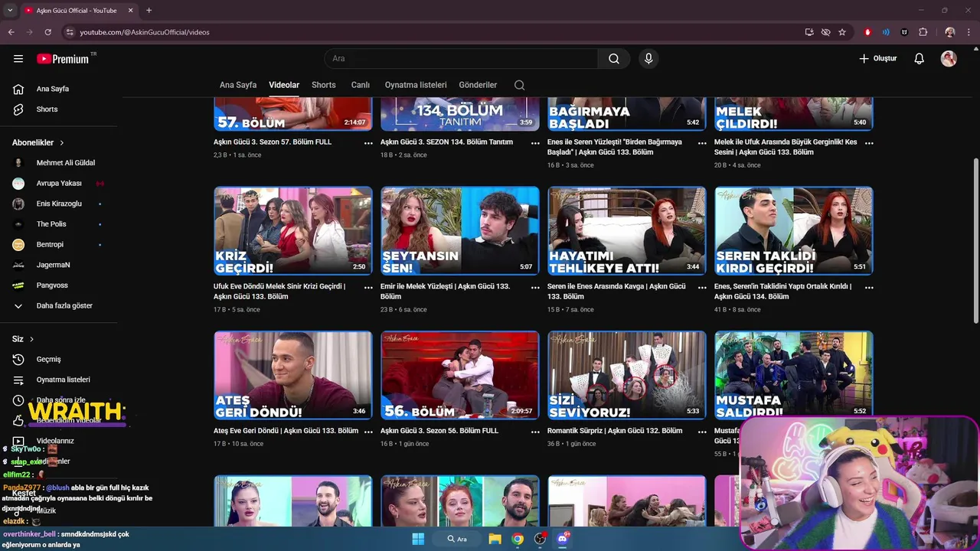Open the browser tab list dropdown

click(x=10, y=11)
